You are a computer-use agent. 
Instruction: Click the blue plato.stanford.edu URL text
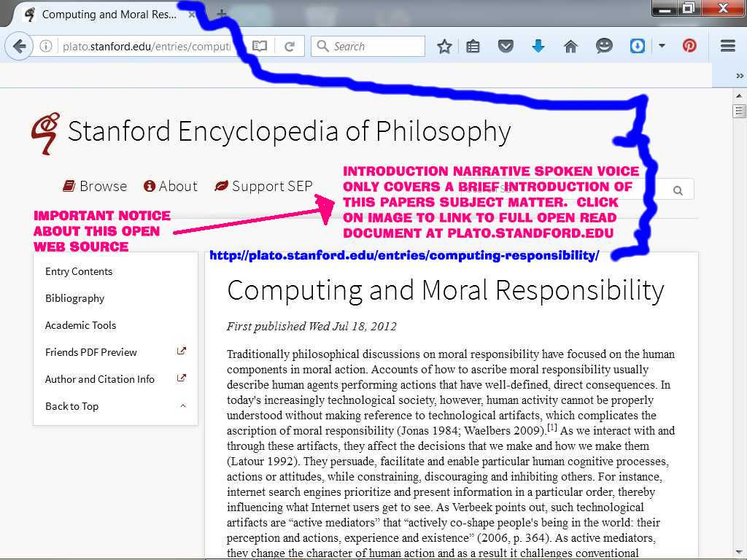coord(404,256)
